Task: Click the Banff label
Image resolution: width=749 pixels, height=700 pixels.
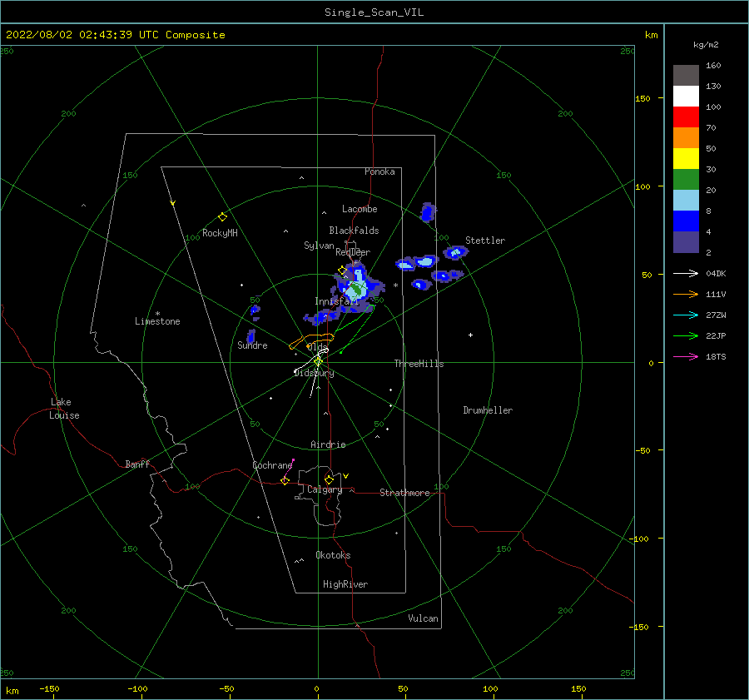Action: pyautogui.click(x=137, y=464)
